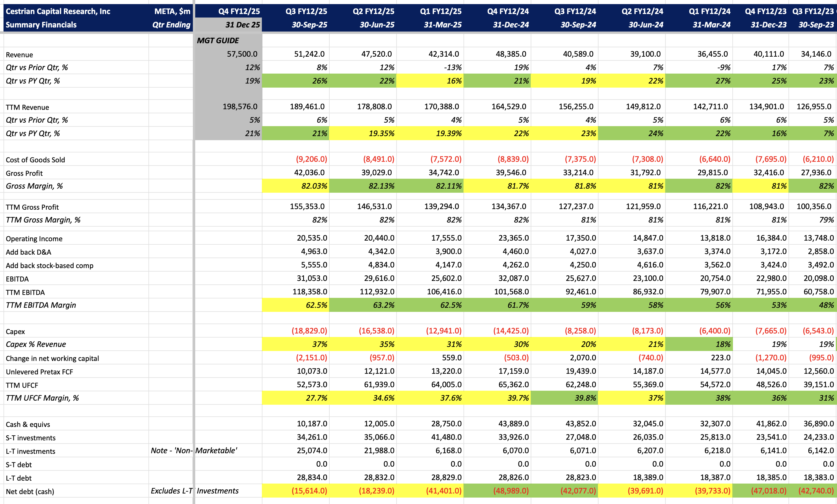
Task: Select Operating Income 23,365.0 for Dec-24
Action: [x=513, y=238]
